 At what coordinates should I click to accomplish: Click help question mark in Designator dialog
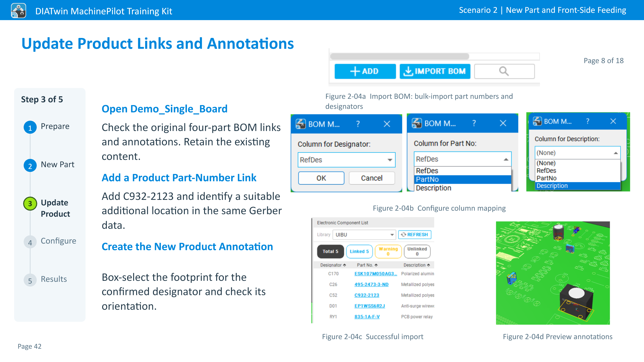coord(358,124)
